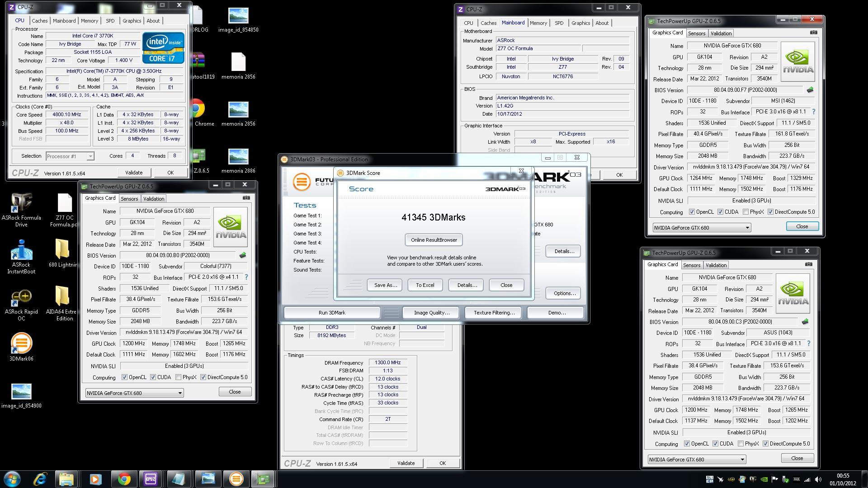Toggle CUDA checkbox in Colorful GPU-Z window
This screenshot has width=868, height=488.
[x=153, y=377]
